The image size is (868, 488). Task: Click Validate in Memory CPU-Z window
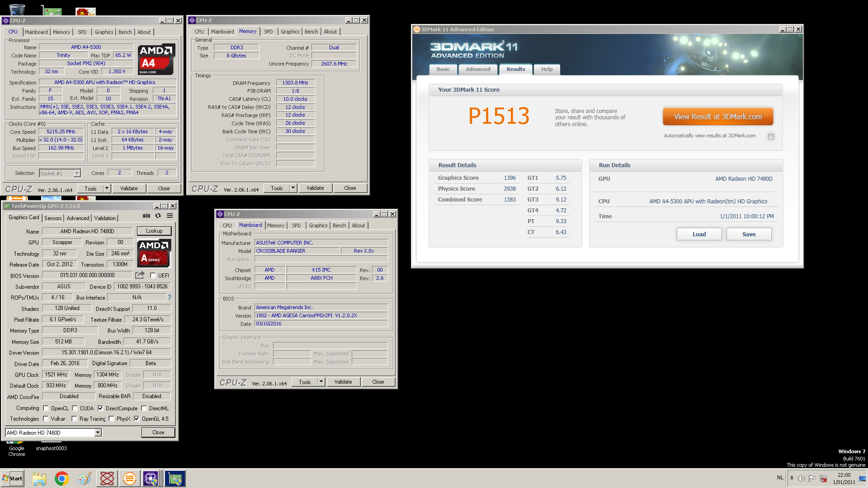click(x=315, y=188)
